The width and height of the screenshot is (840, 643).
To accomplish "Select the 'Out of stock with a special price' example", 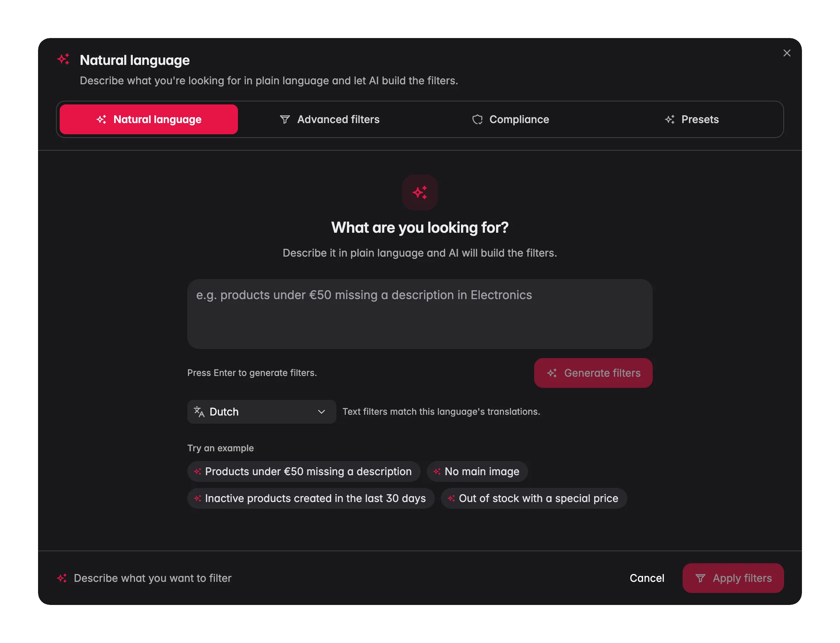I will click(534, 498).
